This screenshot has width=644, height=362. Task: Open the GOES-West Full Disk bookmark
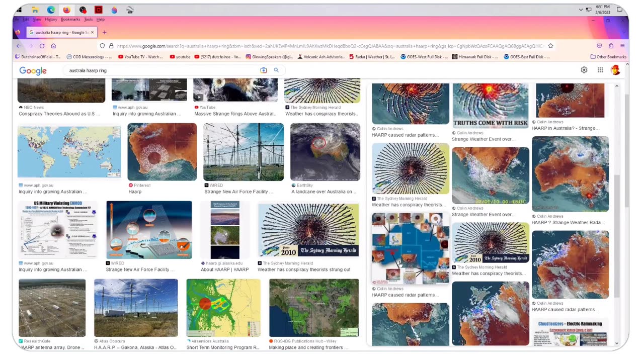424,57
